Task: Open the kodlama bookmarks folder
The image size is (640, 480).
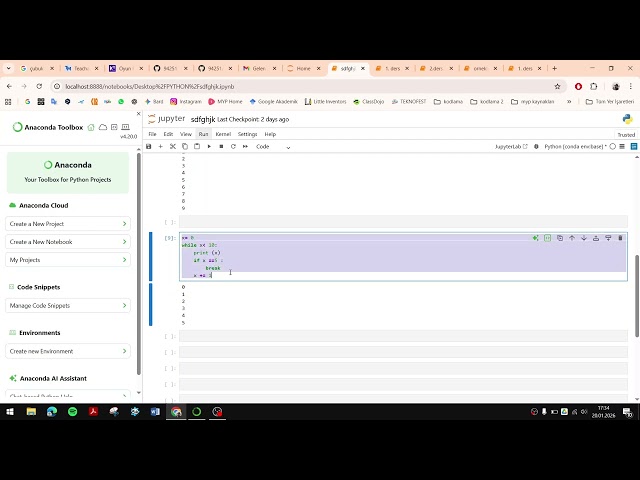Action: coord(448,102)
